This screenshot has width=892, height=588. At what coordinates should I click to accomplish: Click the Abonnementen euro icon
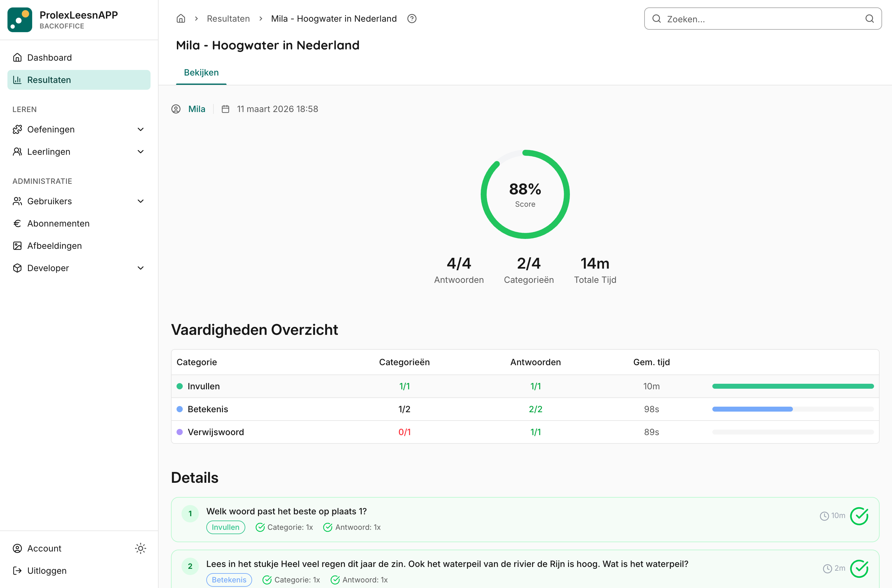17,223
